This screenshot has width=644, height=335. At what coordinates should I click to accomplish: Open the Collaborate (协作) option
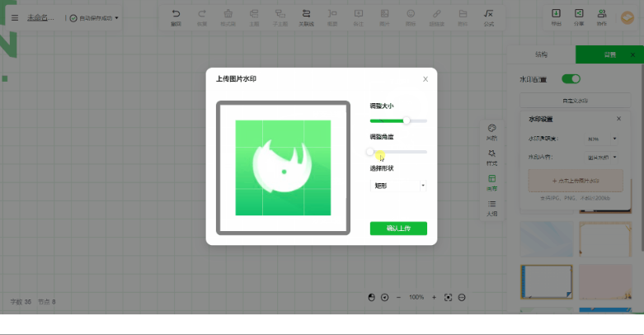602,17
